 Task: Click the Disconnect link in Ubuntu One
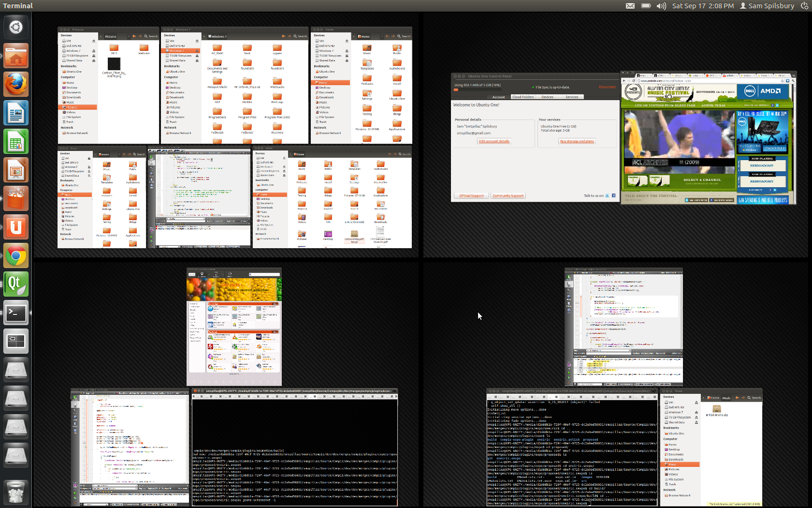pos(608,87)
